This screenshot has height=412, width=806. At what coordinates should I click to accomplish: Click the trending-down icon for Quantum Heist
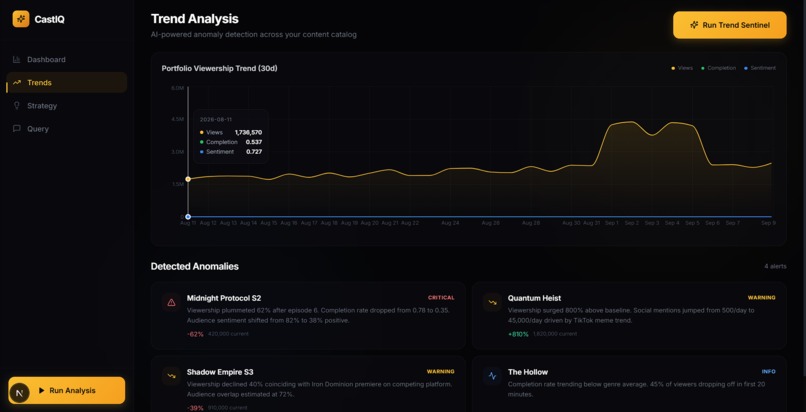click(492, 303)
